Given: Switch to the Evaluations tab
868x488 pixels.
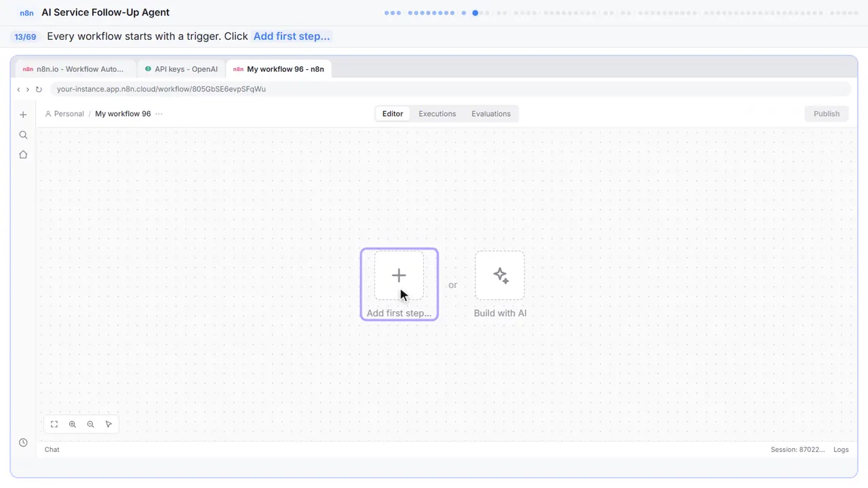Looking at the screenshot, I should click(x=491, y=114).
